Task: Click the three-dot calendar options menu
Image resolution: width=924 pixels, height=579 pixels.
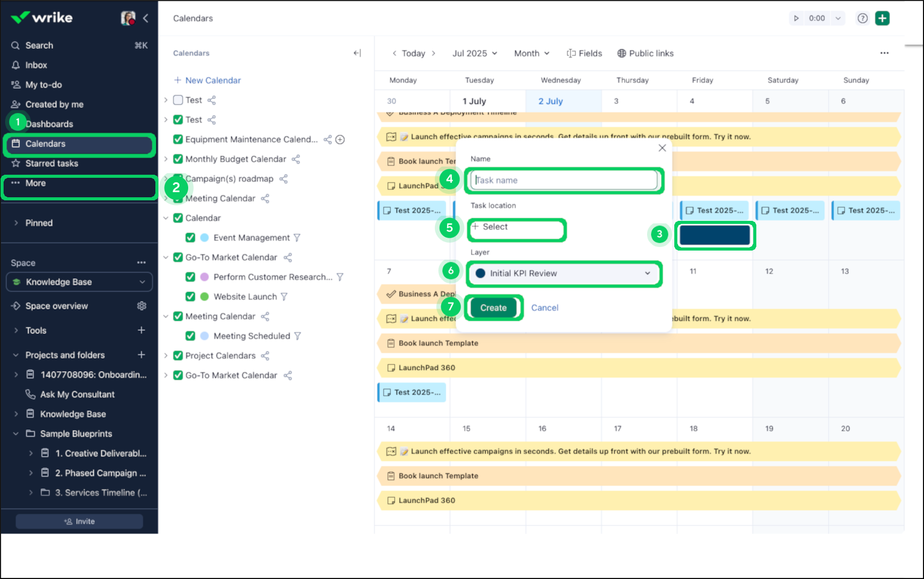Action: [884, 53]
